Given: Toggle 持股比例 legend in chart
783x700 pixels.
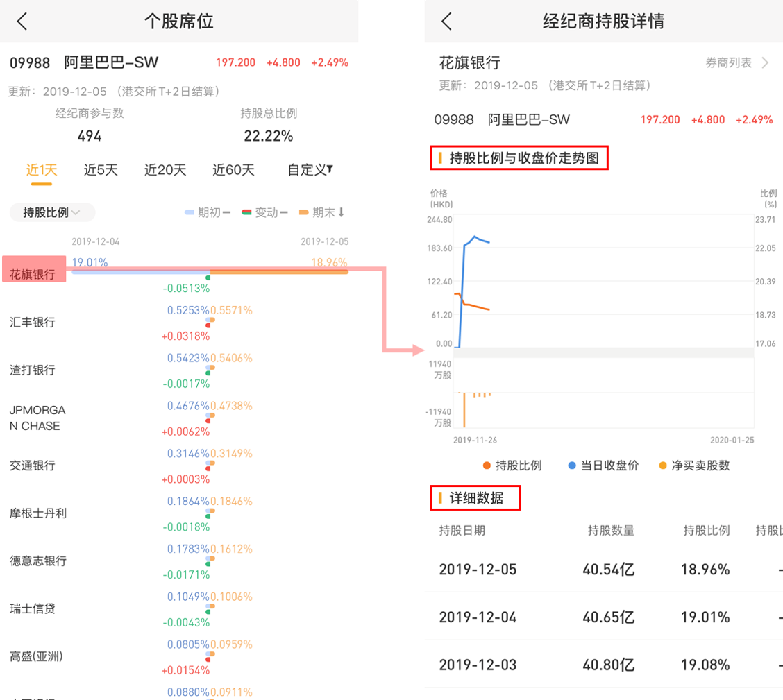Looking at the screenshot, I should 512,466.
